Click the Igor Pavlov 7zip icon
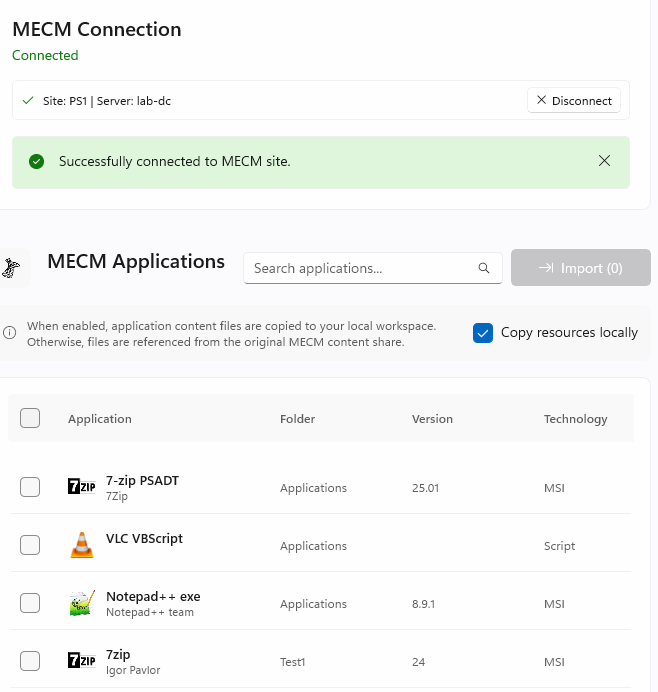The height and width of the screenshot is (692, 658). tap(81, 661)
